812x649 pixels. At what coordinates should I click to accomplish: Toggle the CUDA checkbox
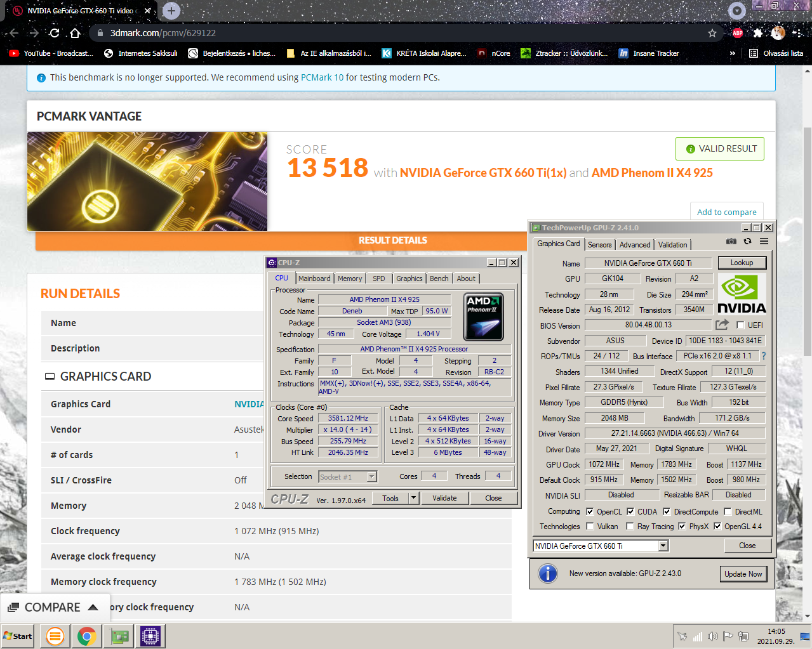(x=630, y=511)
